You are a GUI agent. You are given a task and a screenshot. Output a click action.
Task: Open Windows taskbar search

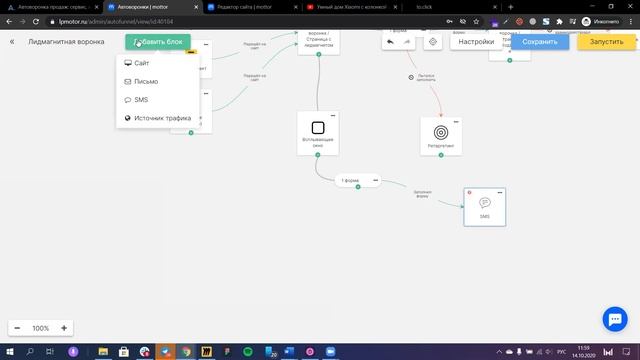tap(30, 351)
